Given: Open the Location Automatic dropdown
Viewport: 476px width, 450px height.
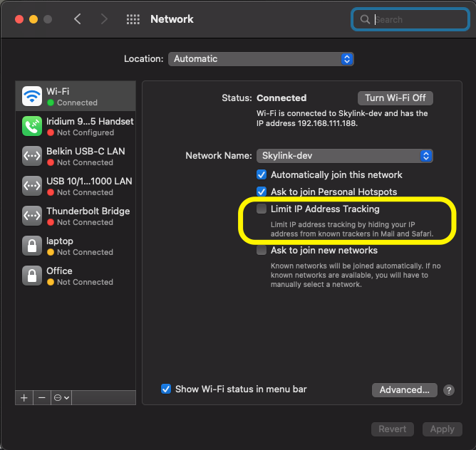Looking at the screenshot, I should click(x=261, y=59).
